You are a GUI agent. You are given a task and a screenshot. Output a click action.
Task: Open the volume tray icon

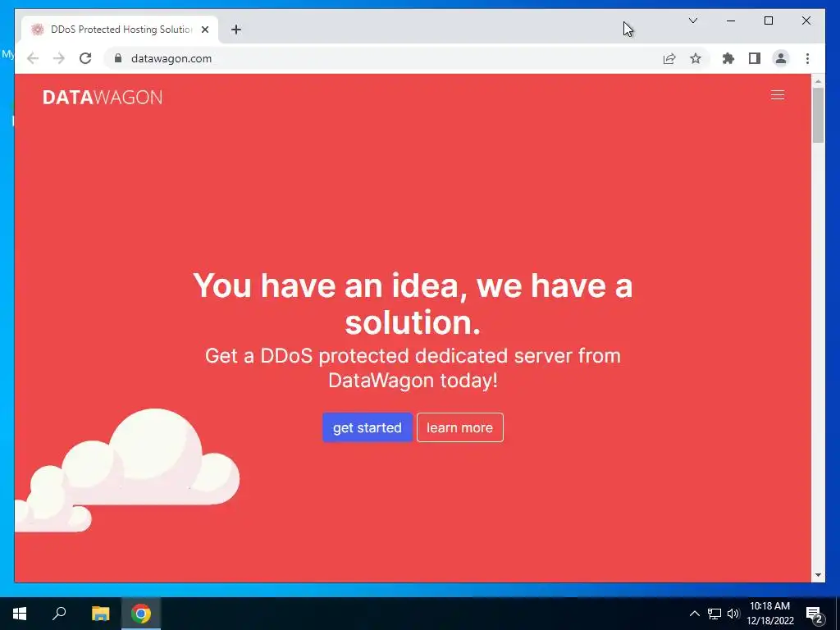click(733, 614)
